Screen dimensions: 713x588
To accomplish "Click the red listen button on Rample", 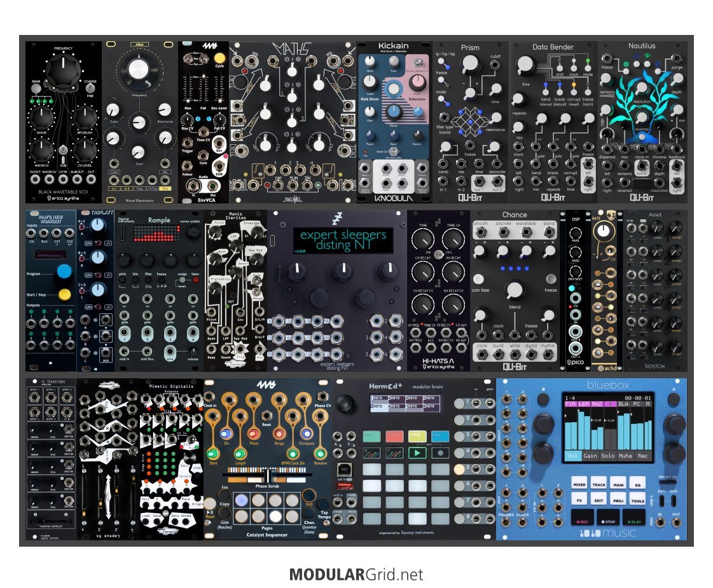I will [x=195, y=280].
